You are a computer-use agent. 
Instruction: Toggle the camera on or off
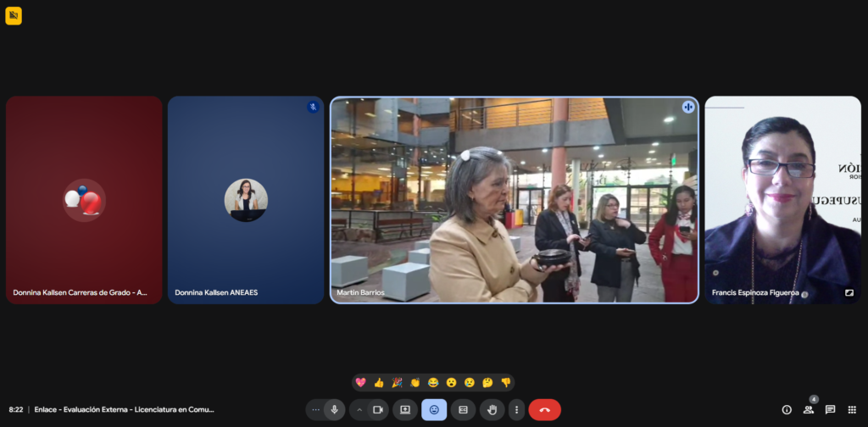(x=378, y=410)
